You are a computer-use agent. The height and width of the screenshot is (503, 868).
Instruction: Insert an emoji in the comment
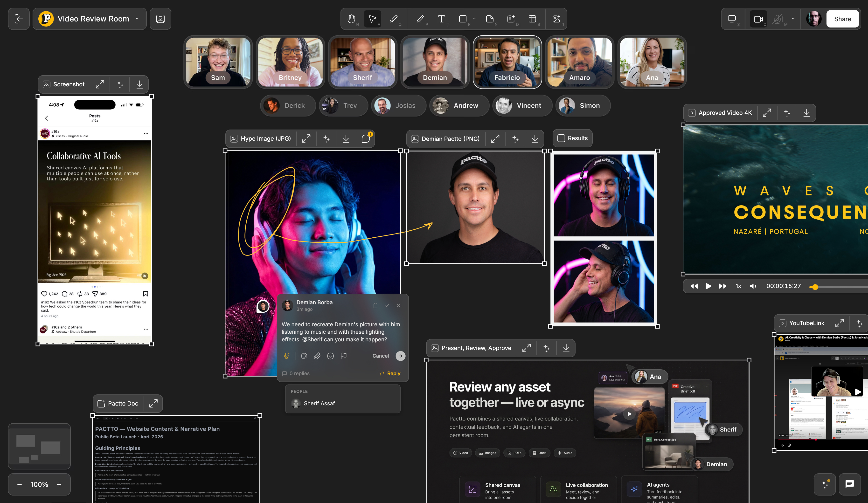[x=330, y=356]
